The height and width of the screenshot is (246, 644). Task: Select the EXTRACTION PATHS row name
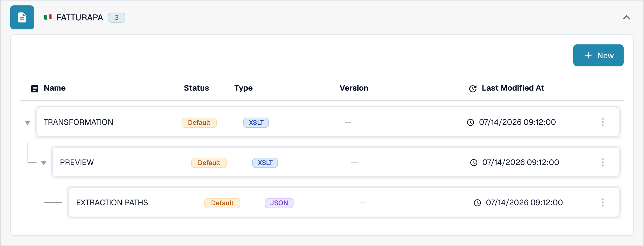112,202
